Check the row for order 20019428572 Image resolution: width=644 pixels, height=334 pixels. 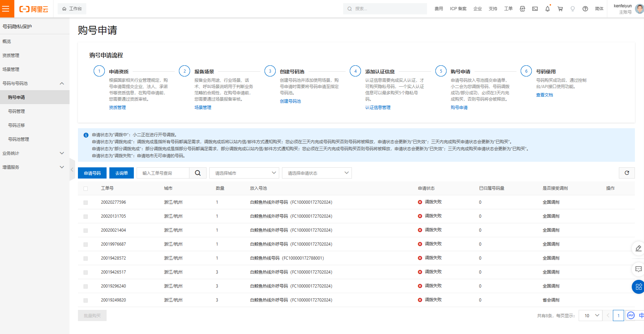pos(86,259)
